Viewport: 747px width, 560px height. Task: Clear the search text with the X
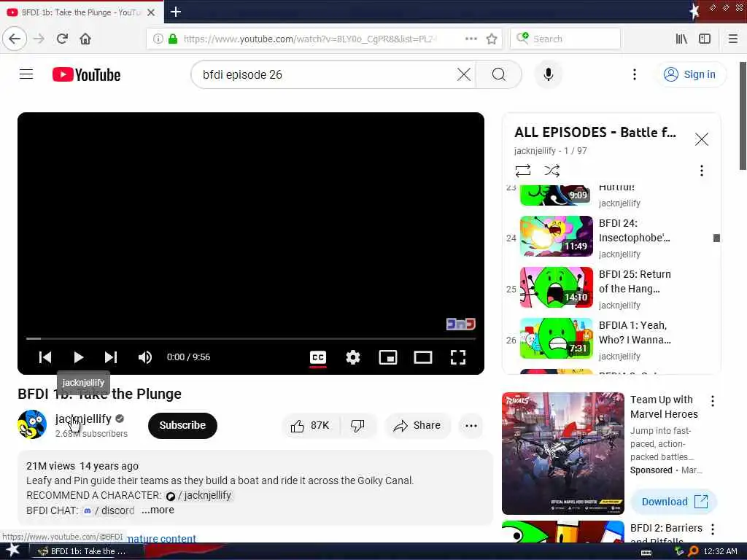463,74
